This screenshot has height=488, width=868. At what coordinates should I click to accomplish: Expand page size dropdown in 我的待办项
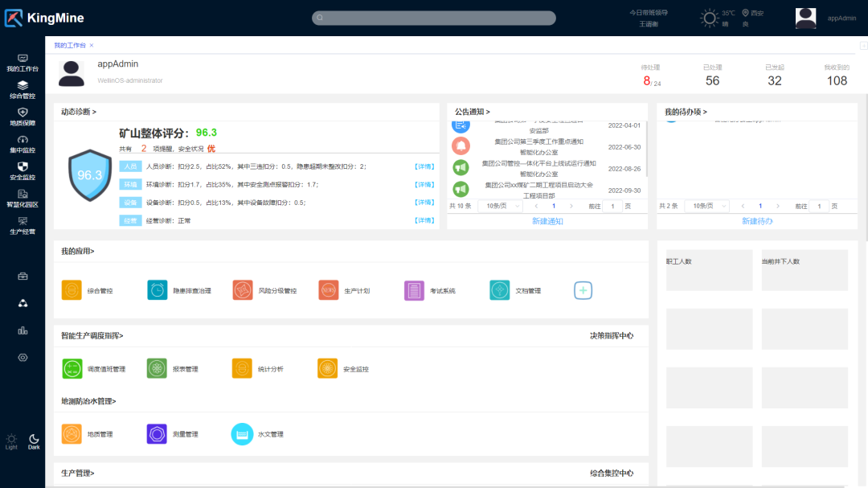(708, 206)
